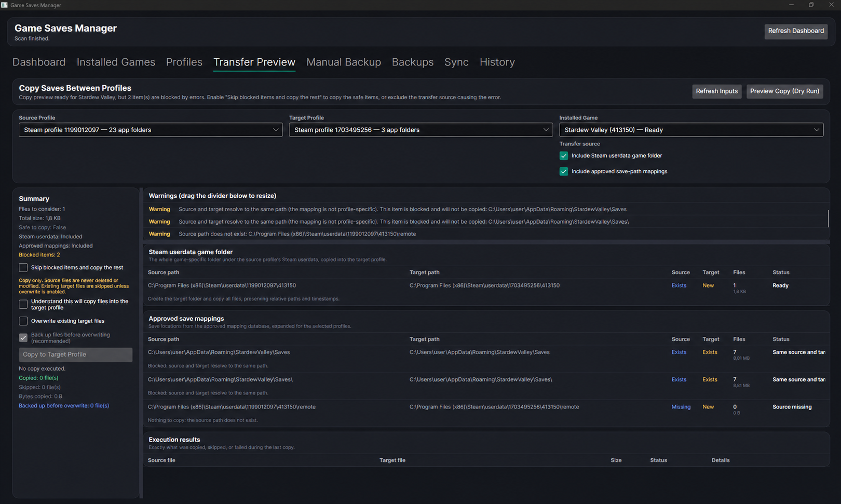
Task: Open the Manual Backup tab
Action: click(344, 62)
